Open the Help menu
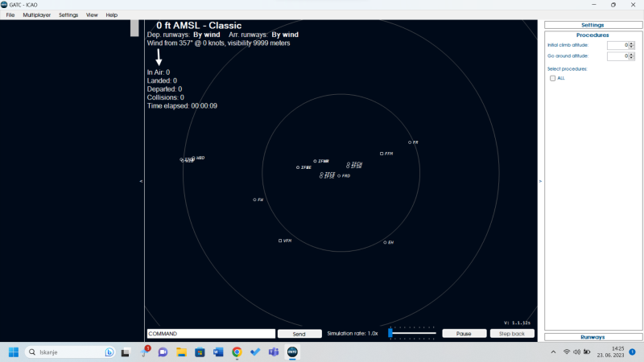 pos(111,14)
